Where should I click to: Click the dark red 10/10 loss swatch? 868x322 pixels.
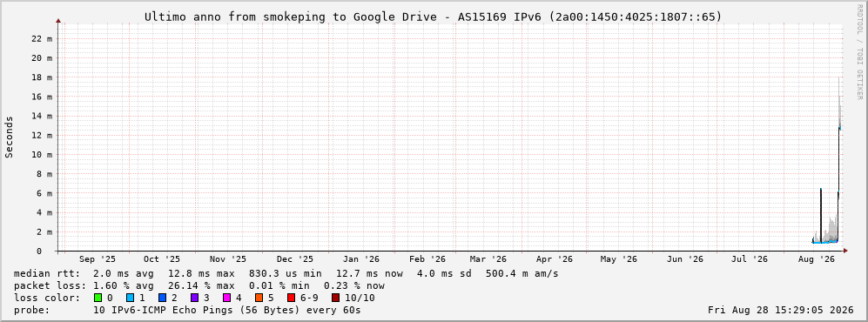coord(335,298)
